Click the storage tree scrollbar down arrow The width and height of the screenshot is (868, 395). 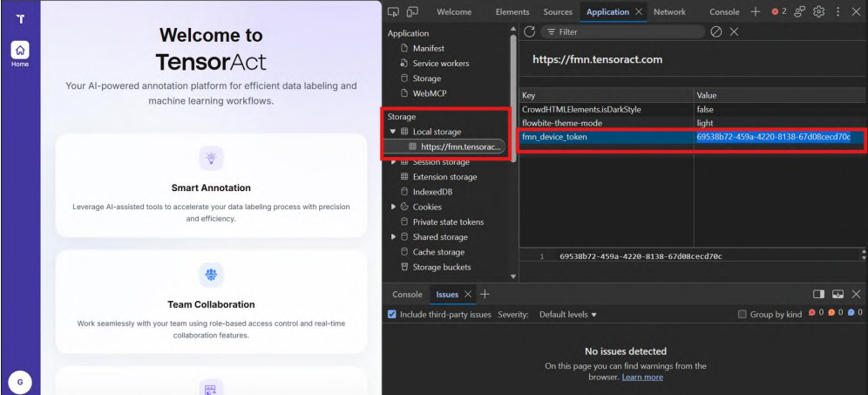(512, 276)
